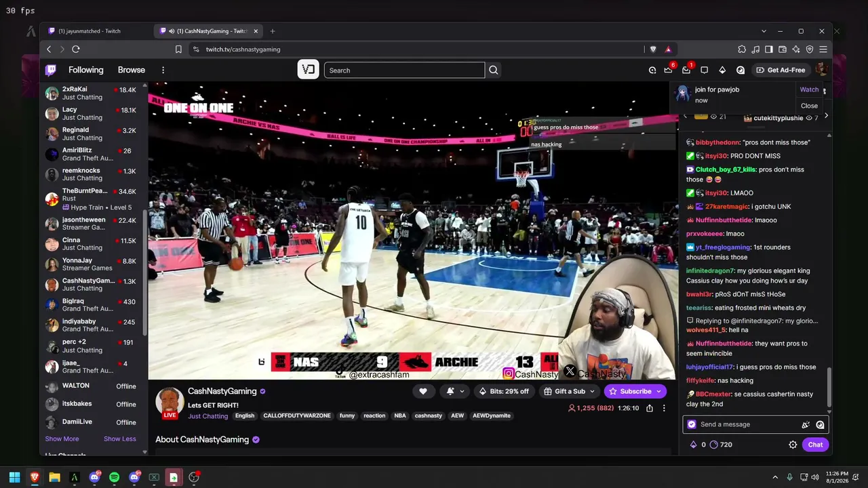The height and width of the screenshot is (488, 868).
Task: Click the CALLOFDUTYWARZONE tag
Action: (298, 416)
